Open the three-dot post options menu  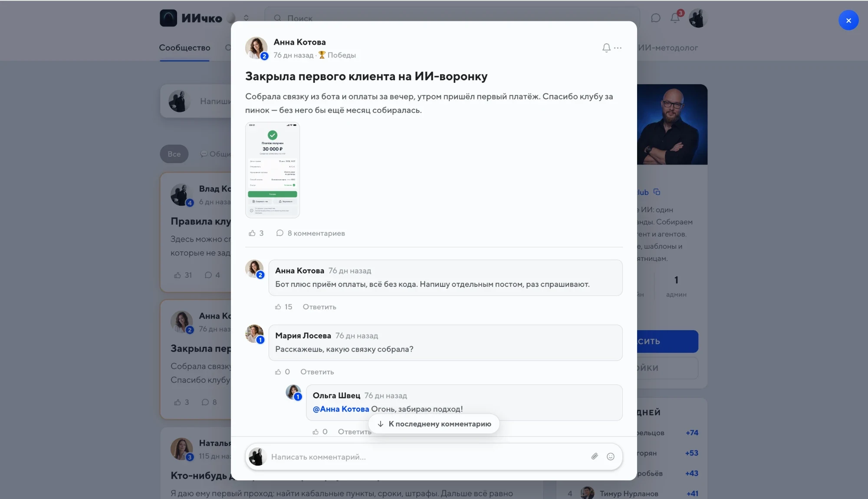[x=618, y=48]
